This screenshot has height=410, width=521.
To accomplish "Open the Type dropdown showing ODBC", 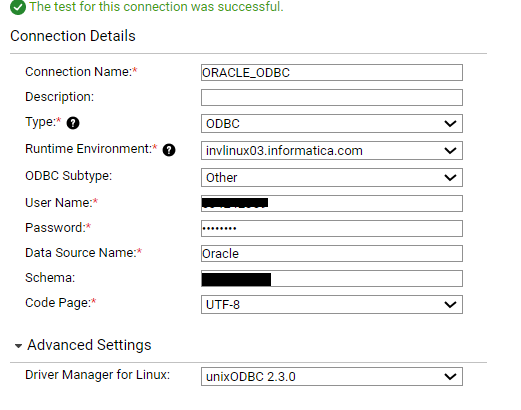I will pos(332,123).
